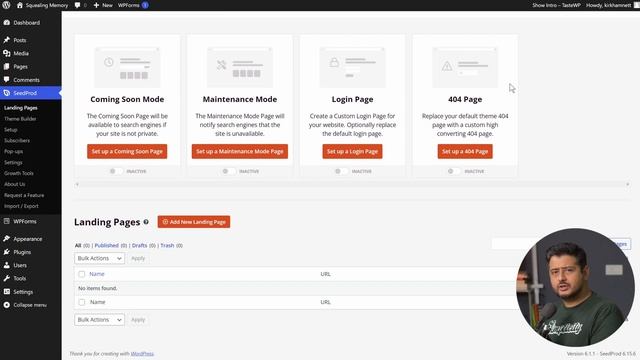Click the WPForms notification badge
Image resolution: width=640 pixels, height=360 pixels.
click(145, 5)
